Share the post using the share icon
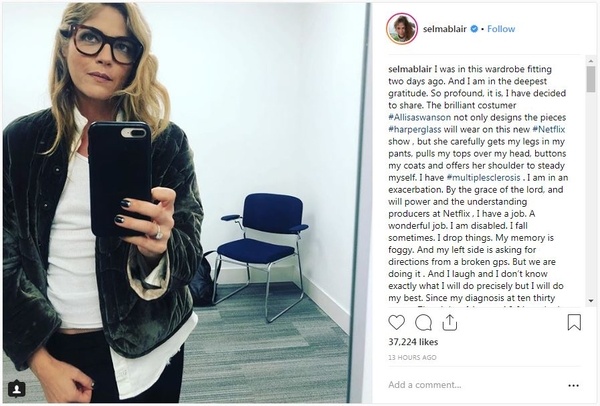 (x=450, y=323)
